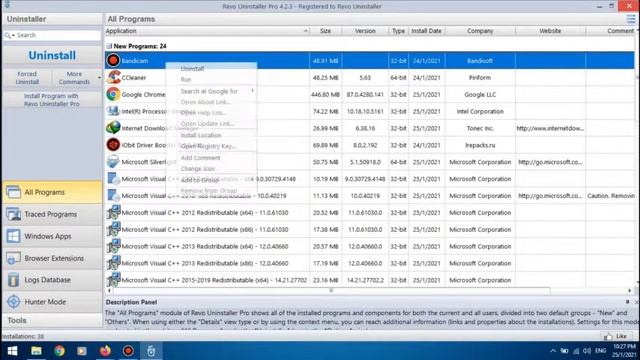Click icon of Visual C++ 2015-2019 Redistributable (x64)
This screenshot has height=360, width=640.
[x=113, y=280]
